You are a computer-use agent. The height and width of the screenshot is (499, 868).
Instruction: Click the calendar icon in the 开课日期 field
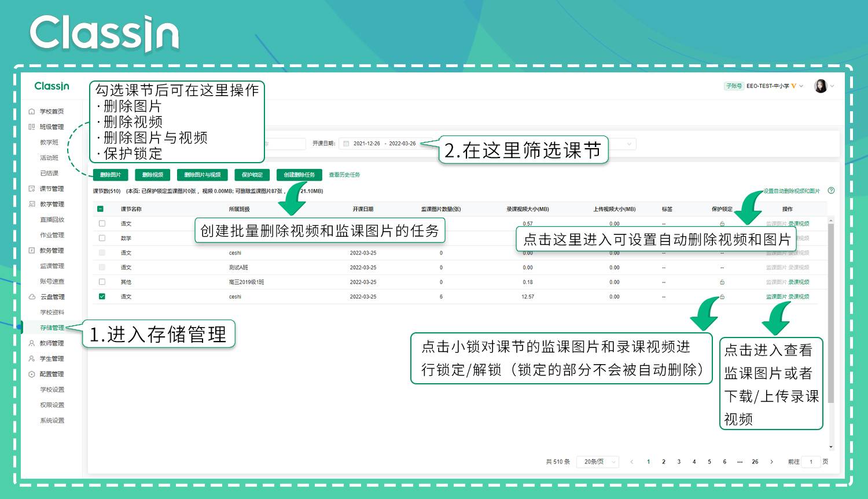pos(346,144)
